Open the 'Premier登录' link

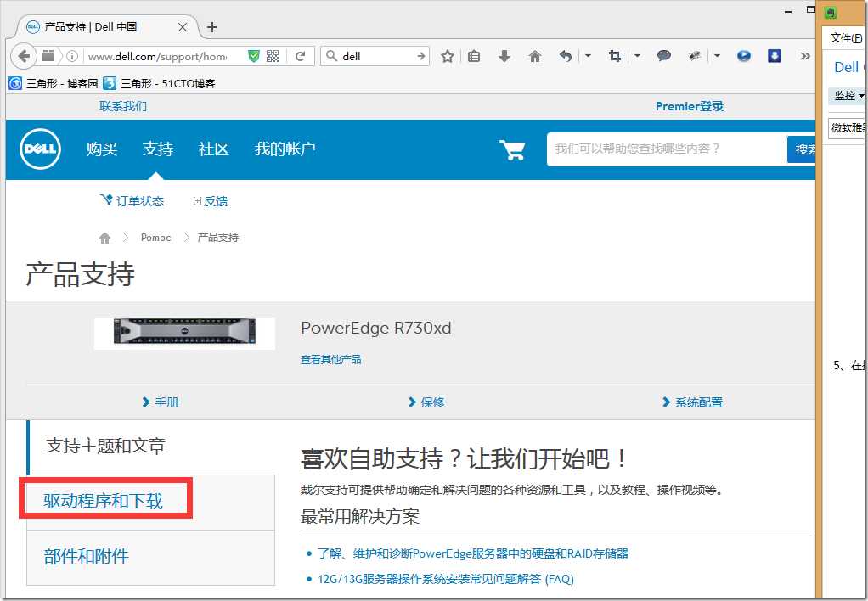[x=689, y=106]
